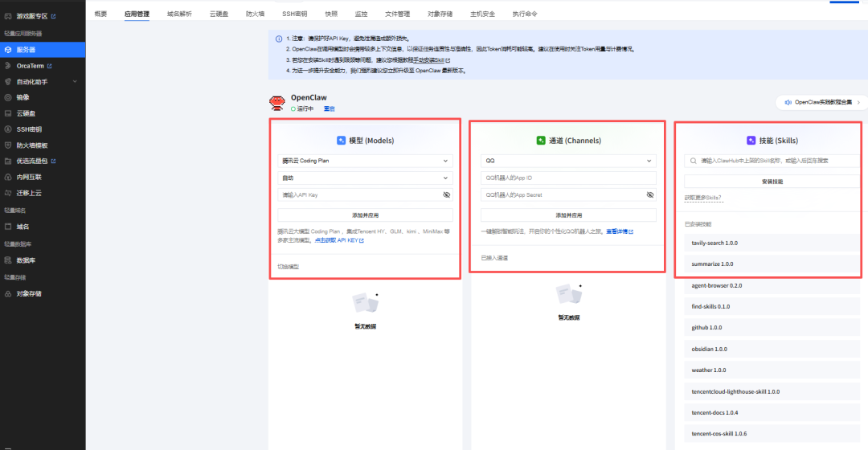Viewport: 868px width, 450px height.
Task: Select the weather 1.0.0 skill row
Action: (x=772, y=370)
